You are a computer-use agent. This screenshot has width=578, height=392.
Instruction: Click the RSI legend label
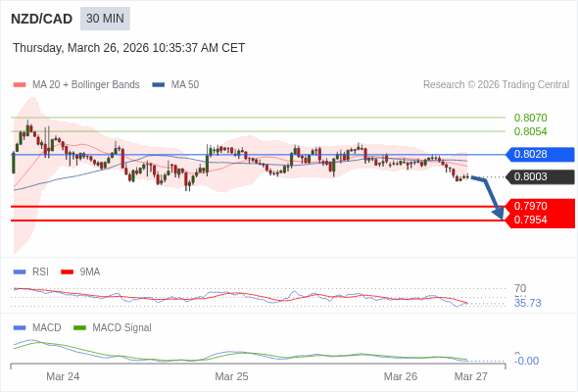coord(40,272)
